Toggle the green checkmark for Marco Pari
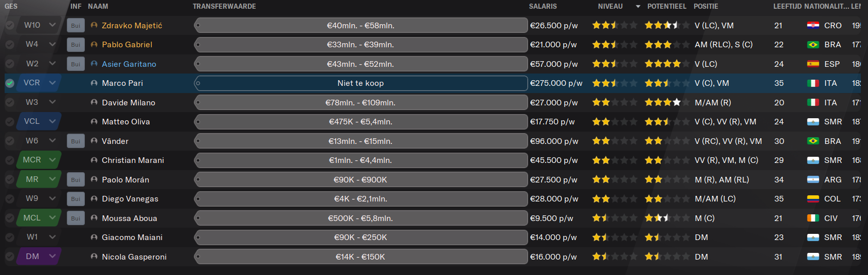Image resolution: width=868 pixels, height=275 pixels. click(10, 83)
